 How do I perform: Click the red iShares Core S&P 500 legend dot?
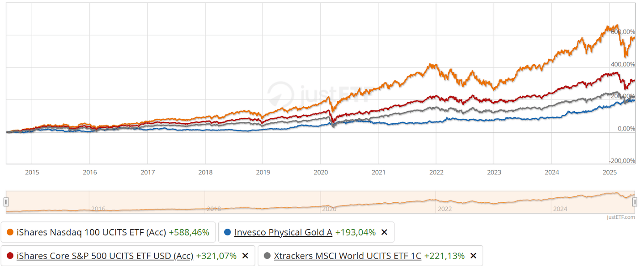10,256
